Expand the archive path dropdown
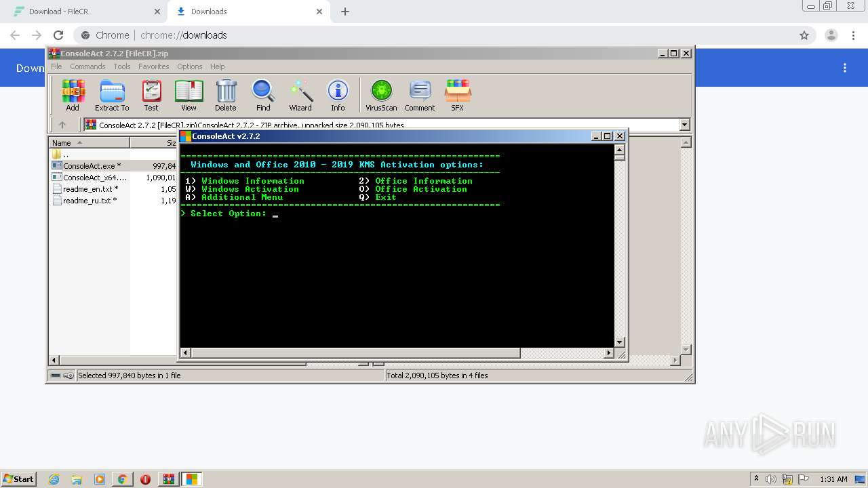The height and width of the screenshot is (488, 868). coord(684,125)
